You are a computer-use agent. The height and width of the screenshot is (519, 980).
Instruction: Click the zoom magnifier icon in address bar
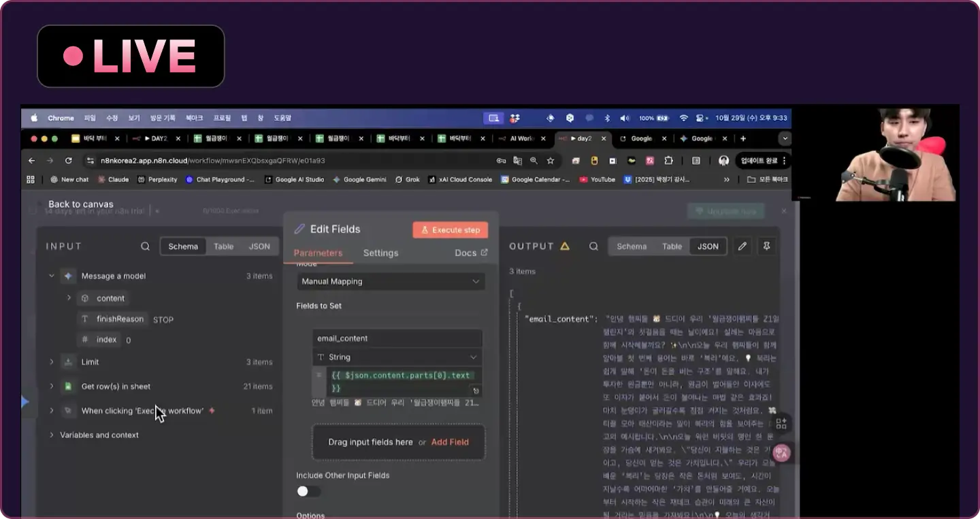tap(534, 161)
